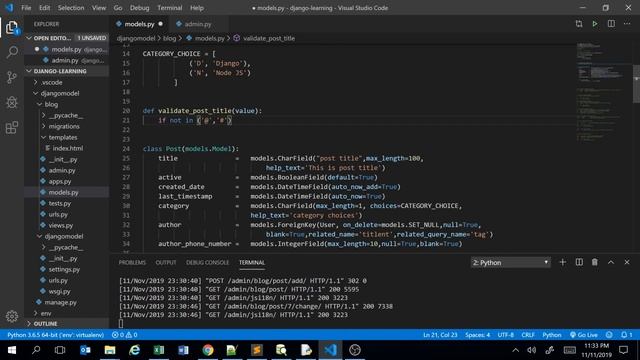
Task: Click validate_post_title in breadcrumb
Action: point(269,38)
